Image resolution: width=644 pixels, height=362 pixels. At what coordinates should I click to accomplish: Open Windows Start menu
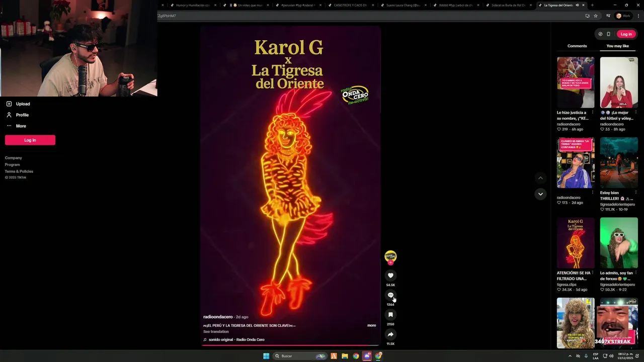[266, 356]
